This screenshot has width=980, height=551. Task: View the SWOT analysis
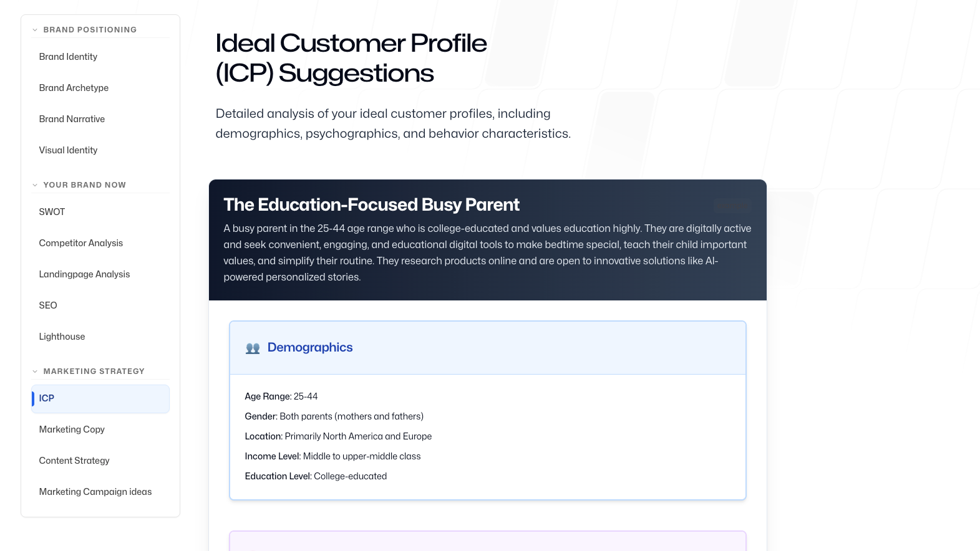(52, 212)
